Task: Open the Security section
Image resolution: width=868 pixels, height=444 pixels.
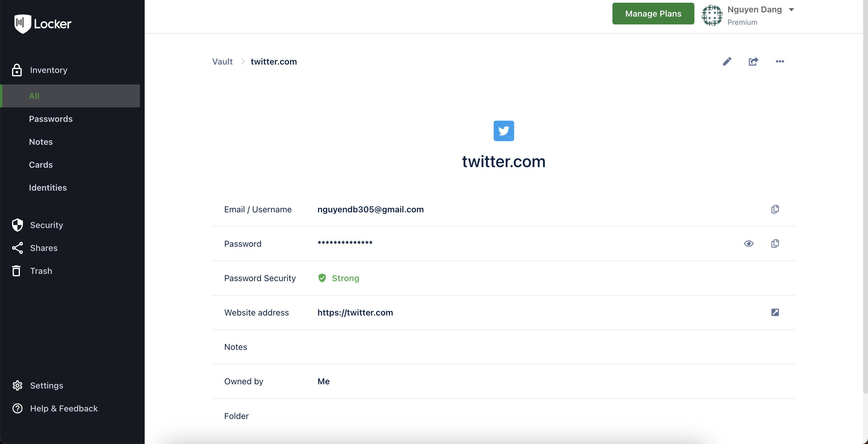Action: coord(46,225)
